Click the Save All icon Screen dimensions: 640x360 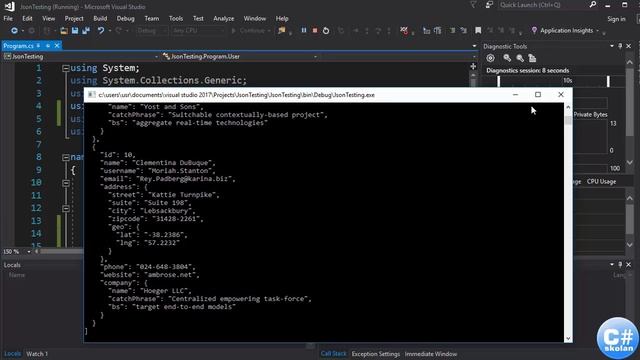(86, 31)
